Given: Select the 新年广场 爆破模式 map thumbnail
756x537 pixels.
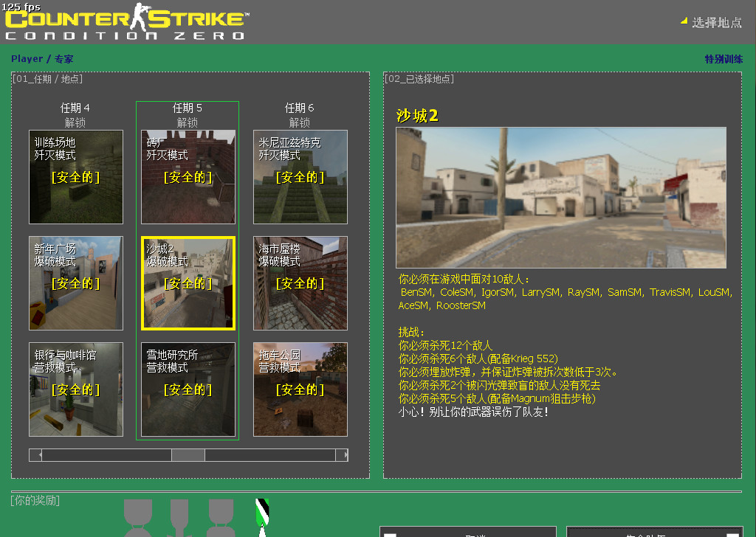Looking at the screenshot, I should pyautogui.click(x=76, y=283).
